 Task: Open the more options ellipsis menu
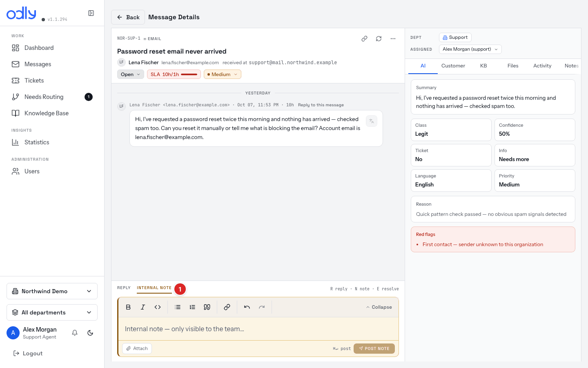[393, 39]
